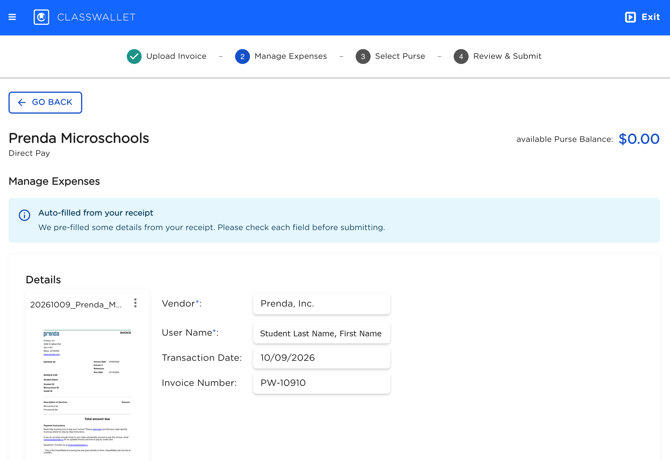
Task: Select the Review & Submit step label
Action: click(x=507, y=56)
